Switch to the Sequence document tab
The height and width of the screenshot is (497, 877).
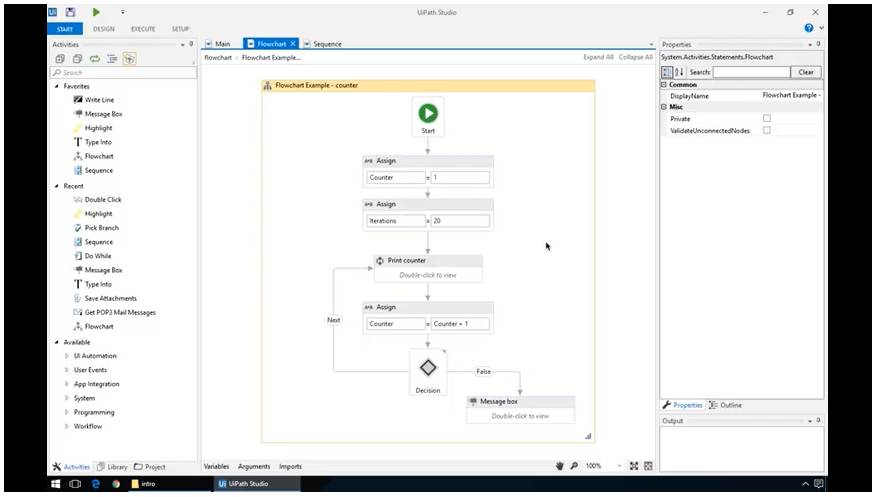tap(323, 44)
